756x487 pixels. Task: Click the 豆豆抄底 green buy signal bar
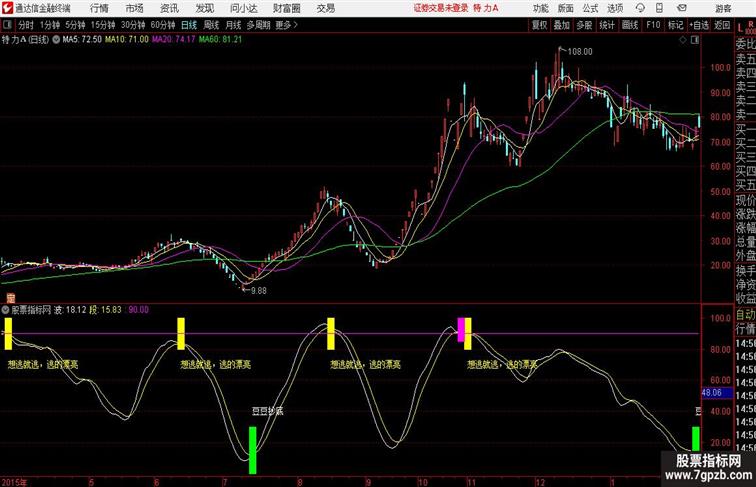click(252, 450)
